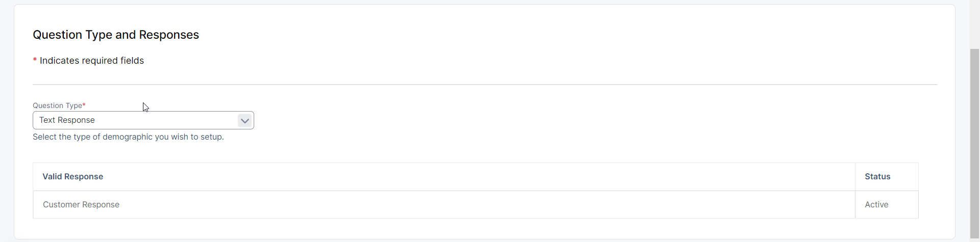Click the vertical scrollbar thumb

tap(974, 143)
